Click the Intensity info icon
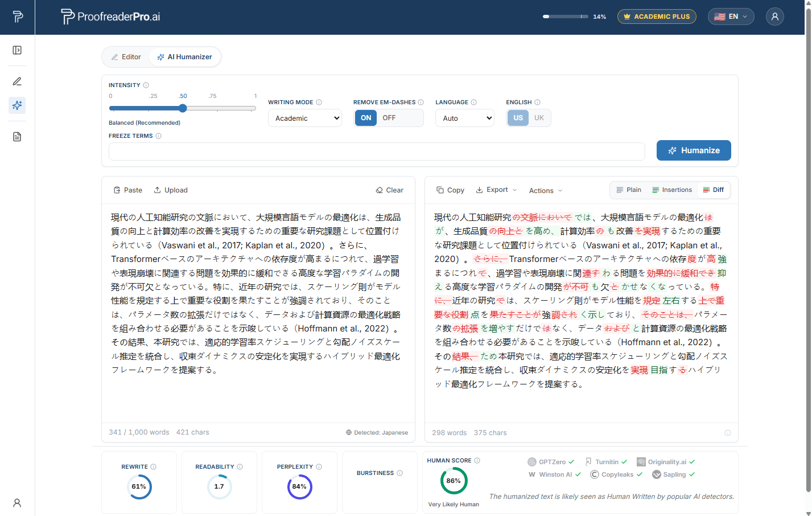Image resolution: width=812 pixels, height=516 pixels. (x=146, y=85)
